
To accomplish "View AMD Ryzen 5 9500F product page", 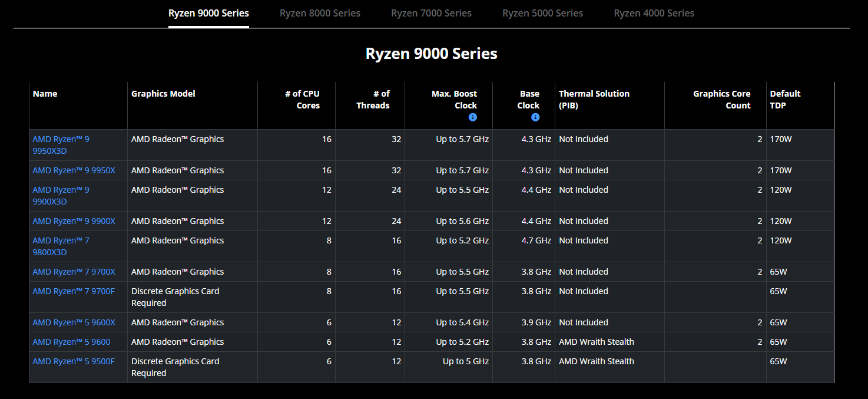I will click(x=74, y=361).
